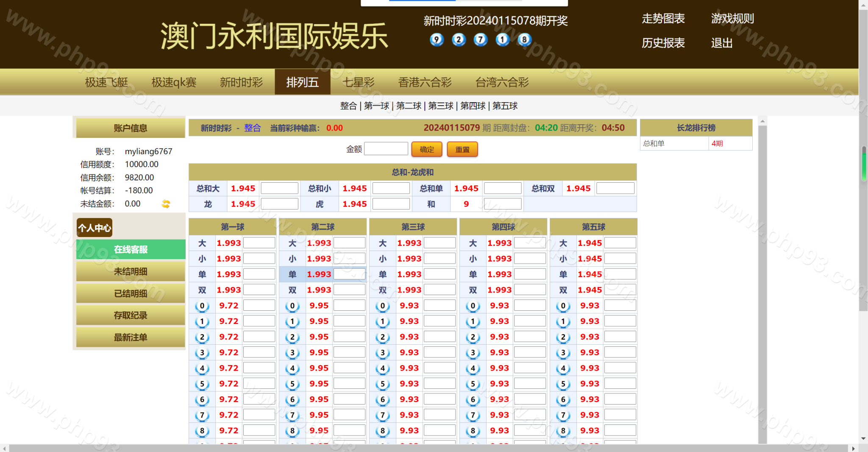Viewport: 868px width, 452px height.
Task: Click the last drawn ball showing 8
Action: click(x=524, y=40)
